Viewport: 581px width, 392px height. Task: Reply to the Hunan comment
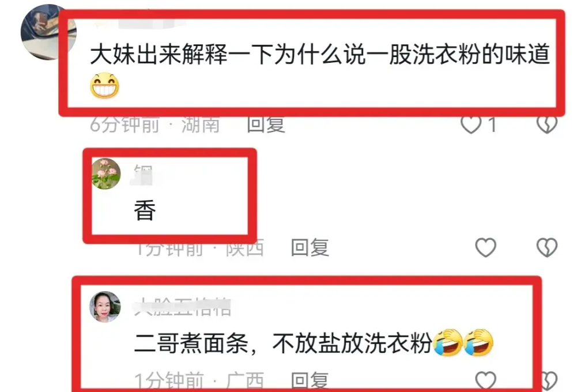pyautogui.click(x=266, y=125)
